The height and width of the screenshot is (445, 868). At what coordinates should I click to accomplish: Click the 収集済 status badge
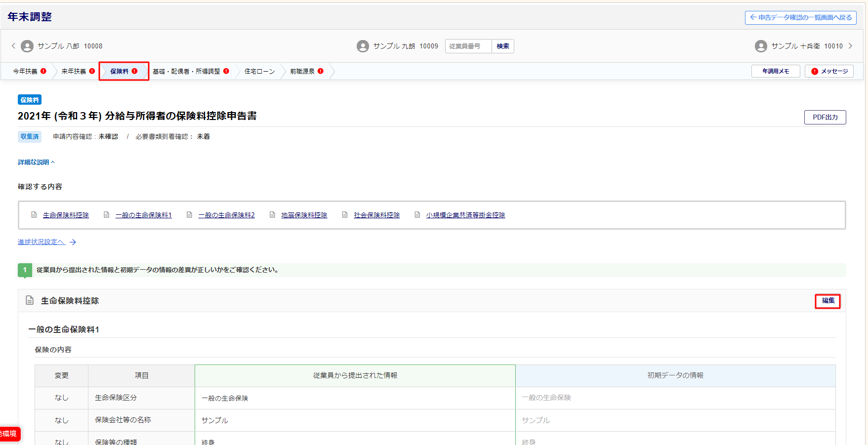30,137
